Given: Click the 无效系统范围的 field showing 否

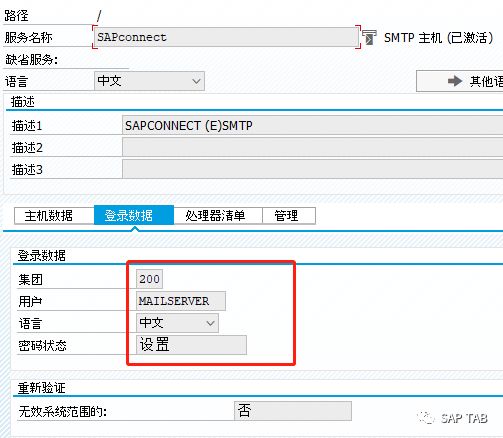Looking at the screenshot, I should pyautogui.click(x=293, y=411).
